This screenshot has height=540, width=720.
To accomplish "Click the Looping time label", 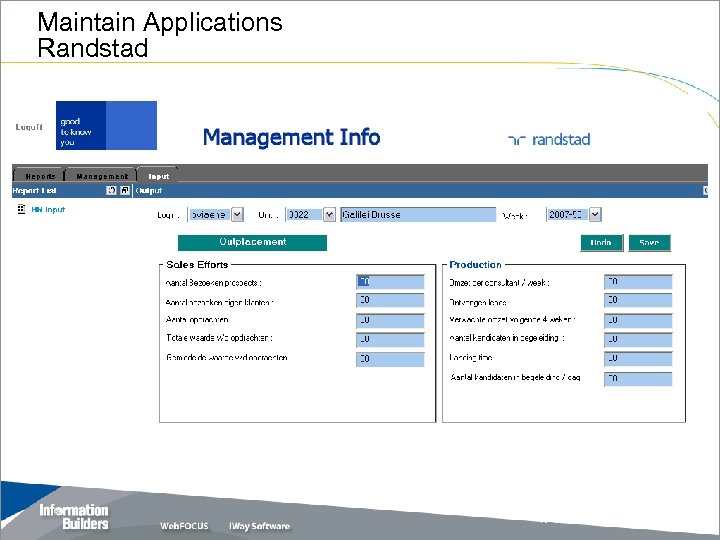I will pos(471,357).
